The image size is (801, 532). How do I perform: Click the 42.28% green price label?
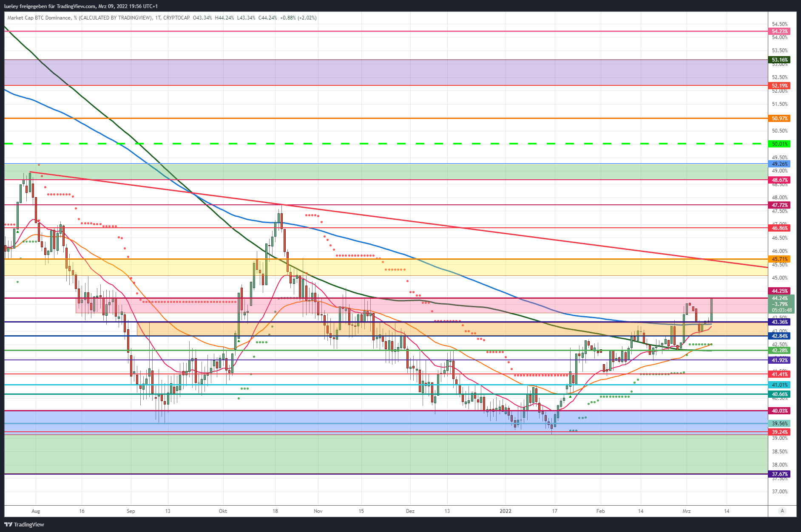[x=779, y=351]
